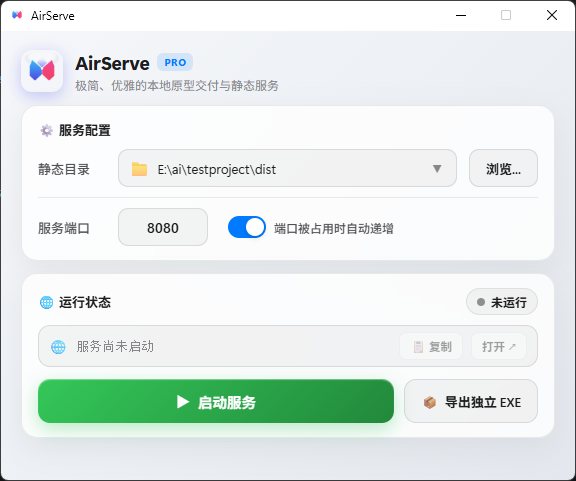
Task: Click the globe icon beside 运行状态
Action: pyautogui.click(x=46, y=302)
